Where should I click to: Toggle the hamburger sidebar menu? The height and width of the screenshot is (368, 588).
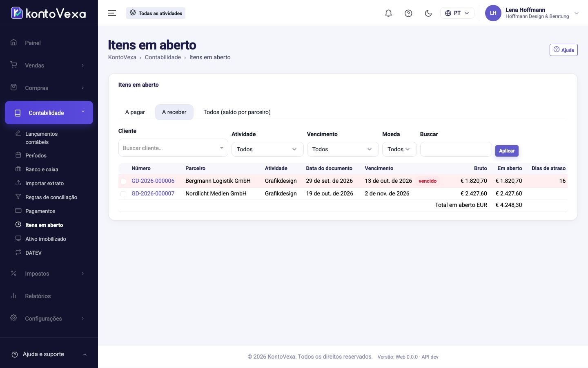112,13
